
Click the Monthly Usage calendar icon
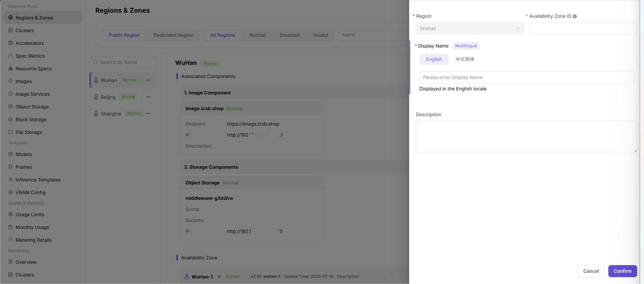coord(11,227)
